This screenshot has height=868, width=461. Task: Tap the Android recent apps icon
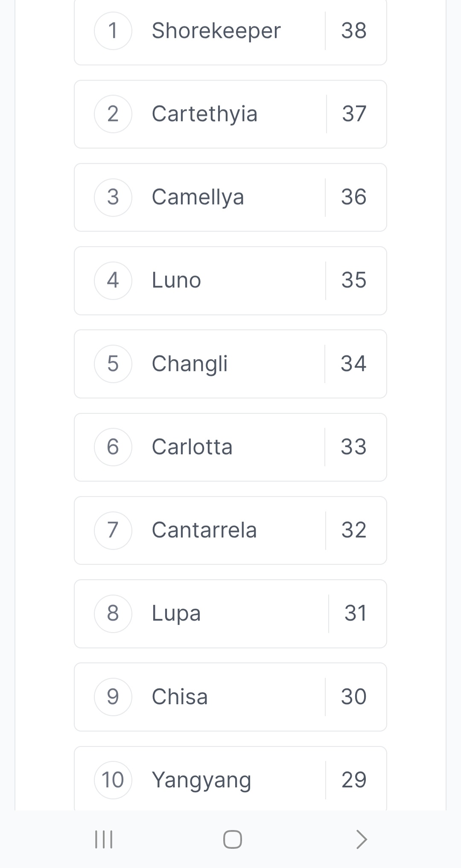(x=104, y=839)
